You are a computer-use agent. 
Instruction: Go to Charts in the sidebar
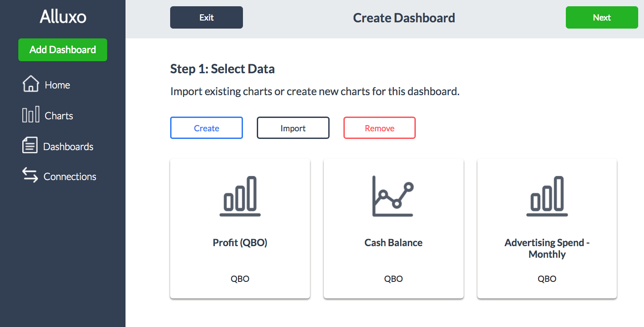point(59,116)
